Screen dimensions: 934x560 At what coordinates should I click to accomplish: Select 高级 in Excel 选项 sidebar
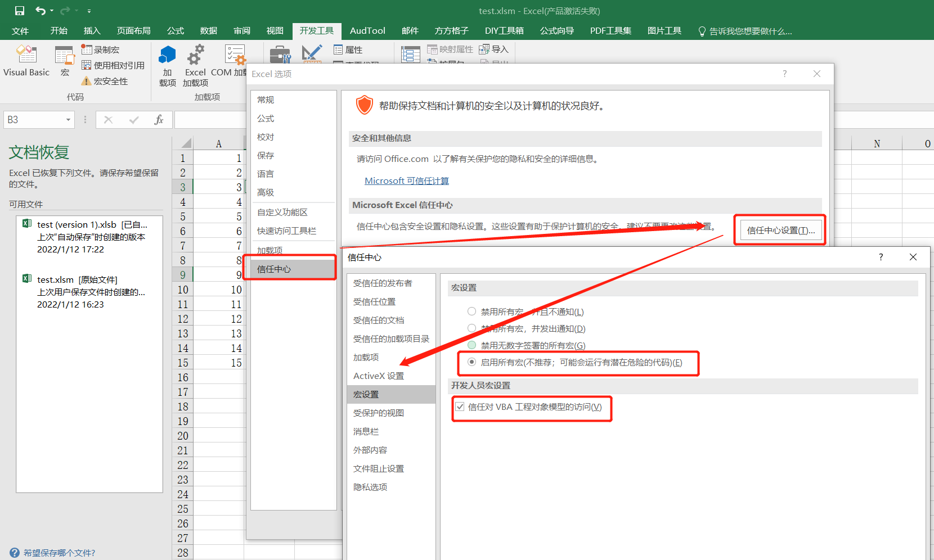293,192
